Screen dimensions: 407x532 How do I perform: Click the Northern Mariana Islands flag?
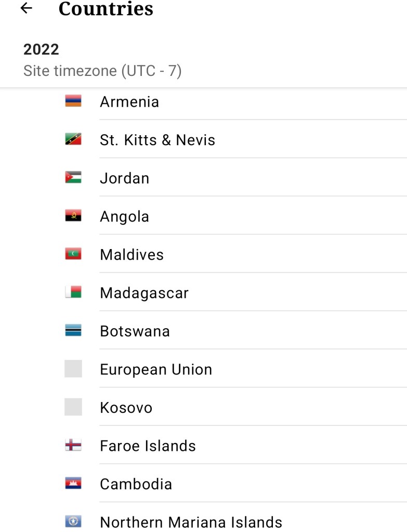73,522
